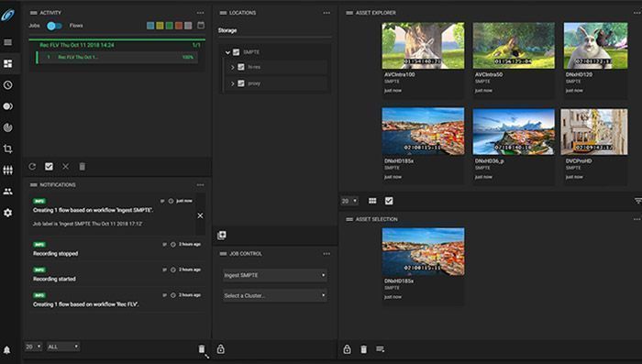
Task: Open the clock history icon in sidebar
Action: 7,84
